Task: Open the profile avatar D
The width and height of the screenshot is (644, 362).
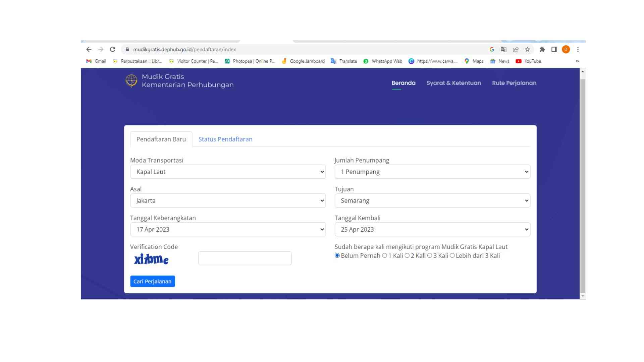Action: [x=566, y=49]
